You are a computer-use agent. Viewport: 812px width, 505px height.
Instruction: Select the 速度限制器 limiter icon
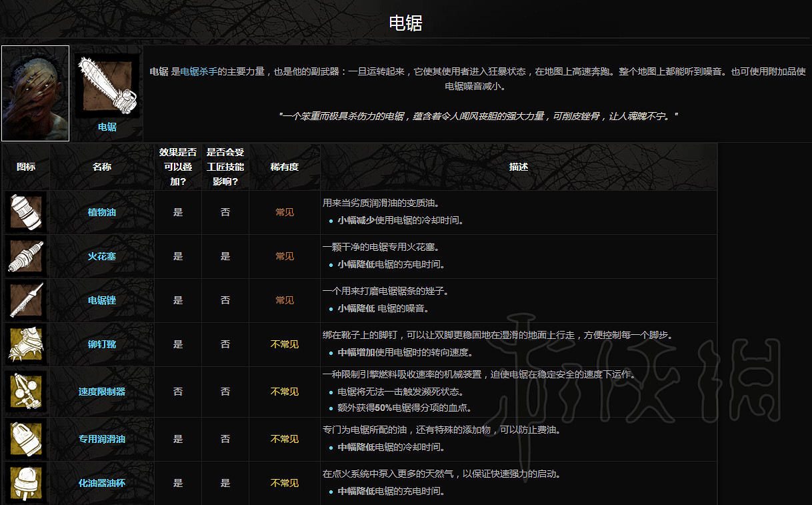(25, 392)
